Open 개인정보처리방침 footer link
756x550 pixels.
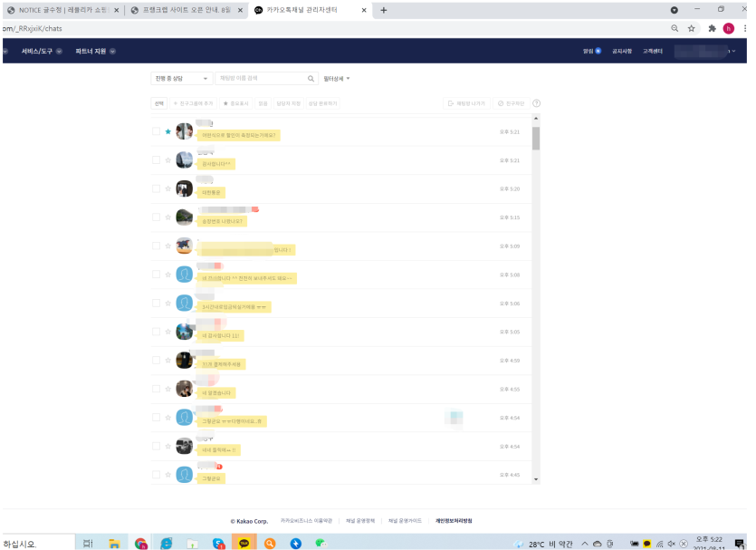454,521
